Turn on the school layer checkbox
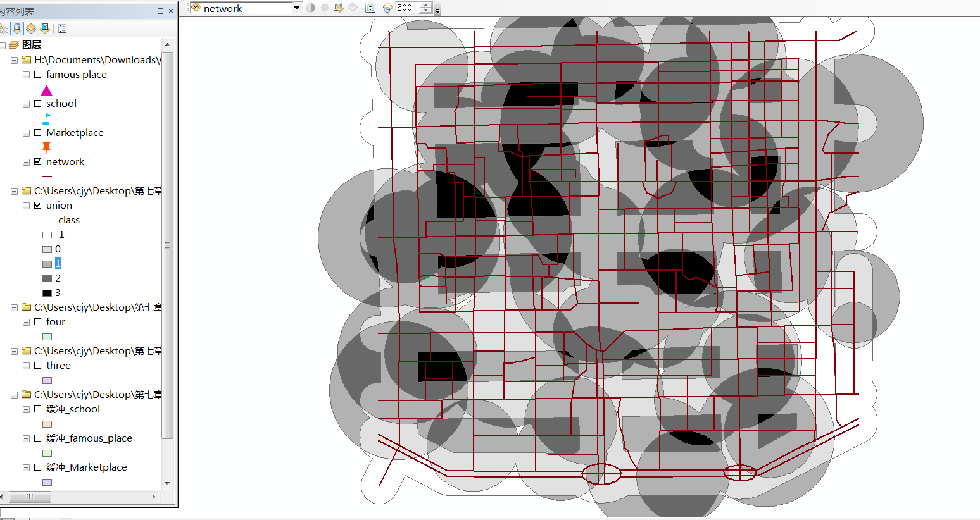 pos(38,104)
